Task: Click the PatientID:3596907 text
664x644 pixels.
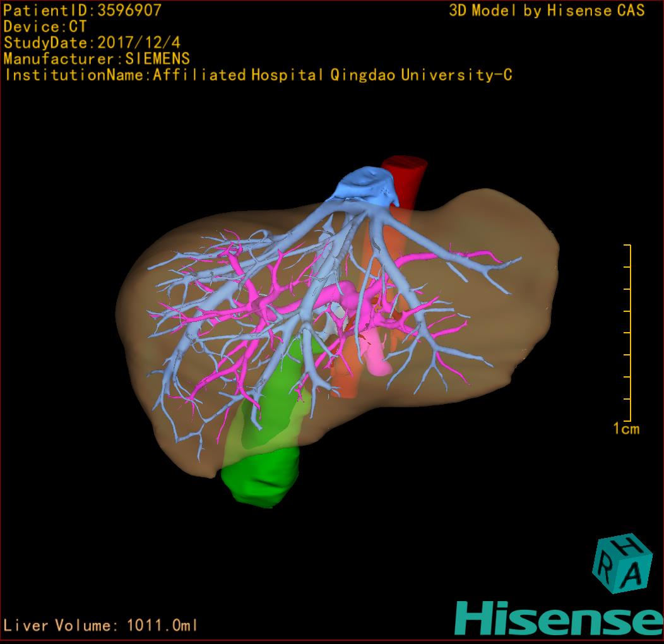Action: (x=82, y=10)
